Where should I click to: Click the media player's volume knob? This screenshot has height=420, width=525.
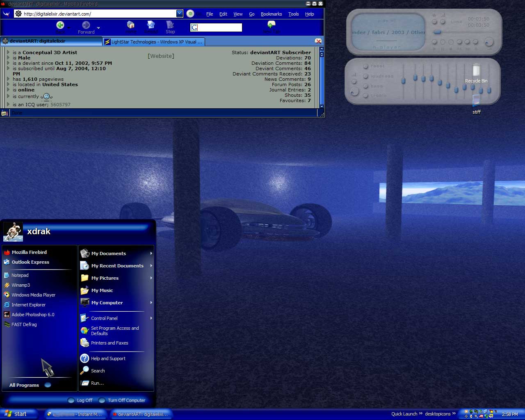tap(488, 42)
